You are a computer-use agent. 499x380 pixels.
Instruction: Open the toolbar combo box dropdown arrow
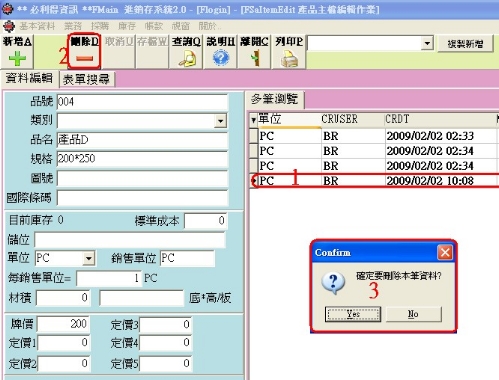click(427, 43)
